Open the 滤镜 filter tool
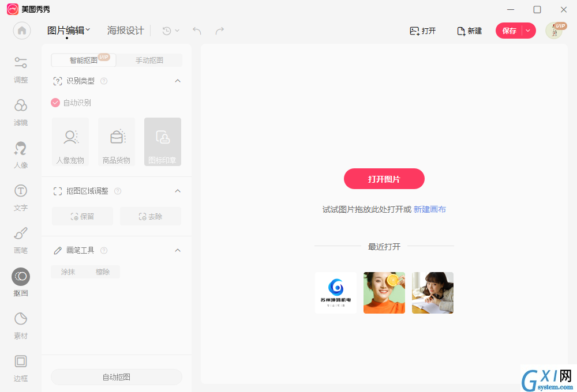Screen dimensions: 577x392 [21, 112]
